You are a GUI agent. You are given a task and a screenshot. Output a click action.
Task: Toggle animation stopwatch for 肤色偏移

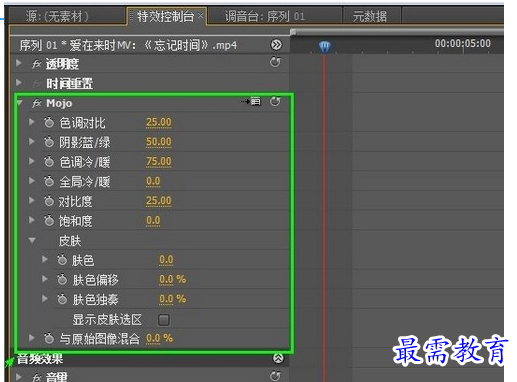[62, 279]
